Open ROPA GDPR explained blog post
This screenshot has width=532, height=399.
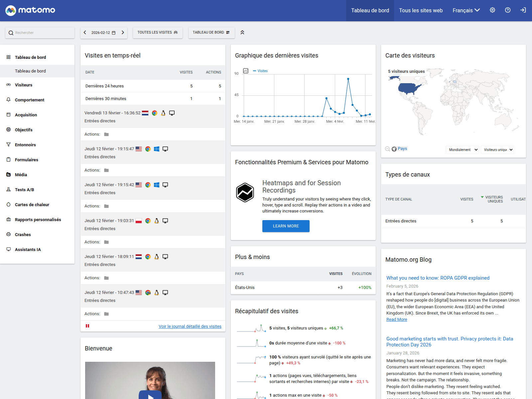(438, 278)
